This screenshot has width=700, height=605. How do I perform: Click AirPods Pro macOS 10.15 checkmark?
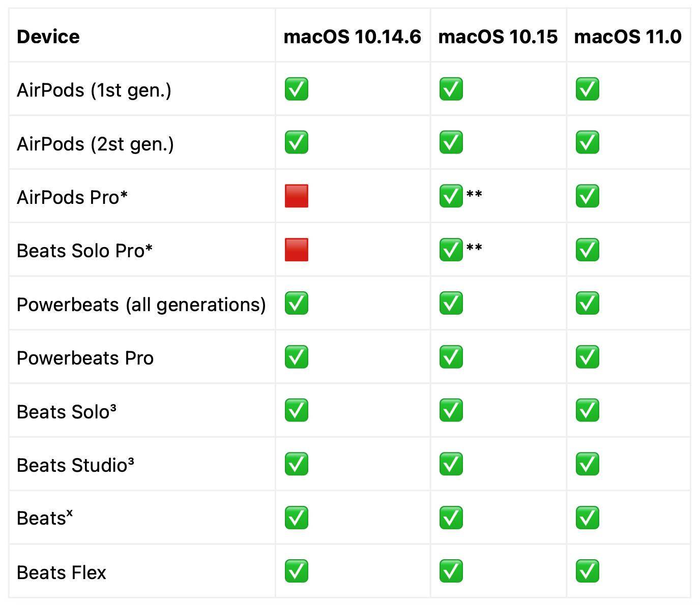click(451, 196)
